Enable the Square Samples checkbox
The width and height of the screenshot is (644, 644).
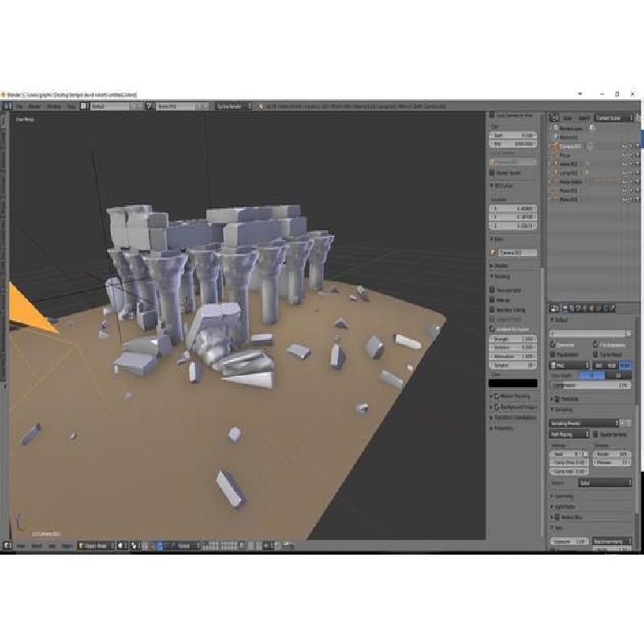tap(596, 434)
